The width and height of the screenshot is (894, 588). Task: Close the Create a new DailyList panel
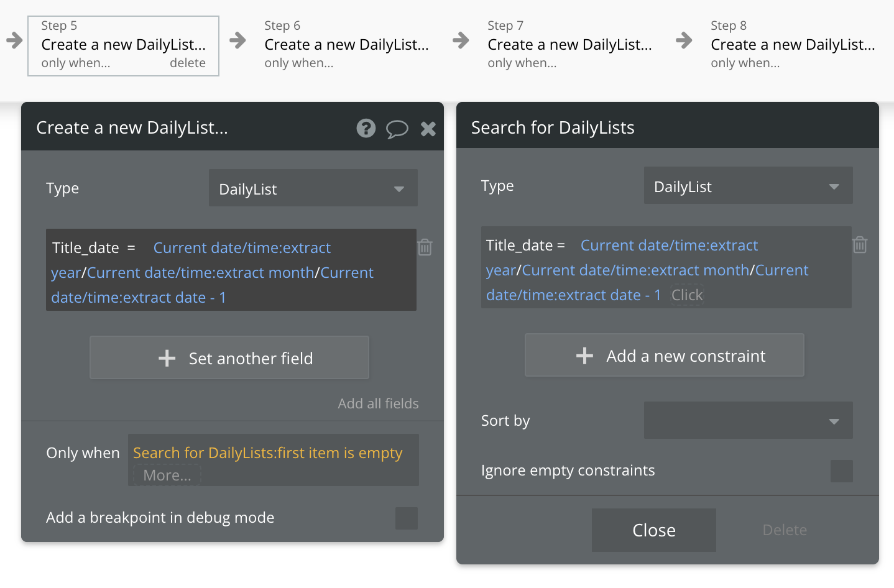pyautogui.click(x=428, y=129)
